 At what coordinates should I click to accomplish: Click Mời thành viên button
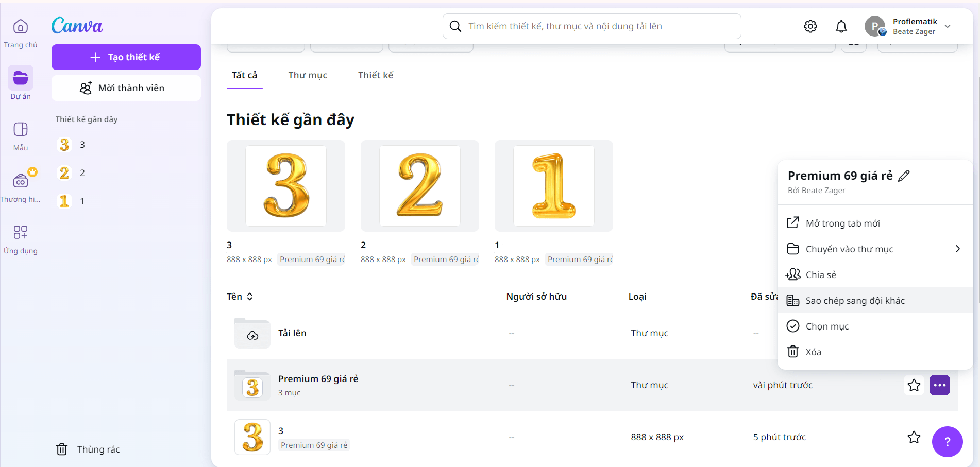[126, 88]
